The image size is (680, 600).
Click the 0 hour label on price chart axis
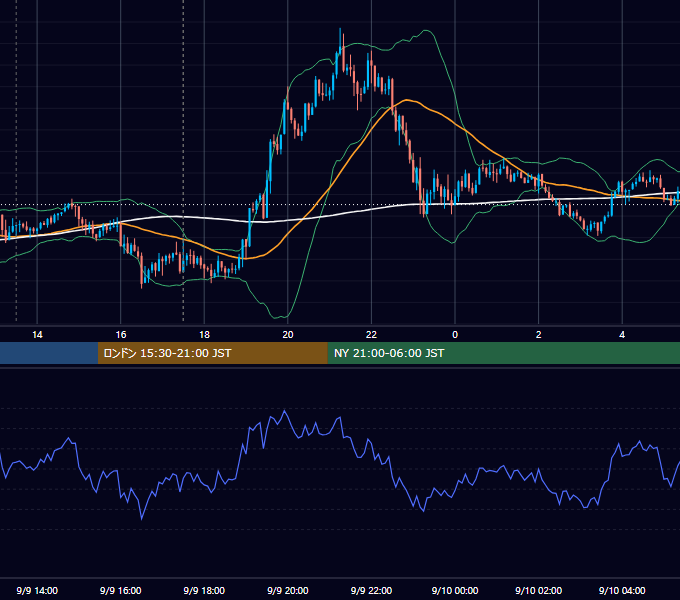(455, 335)
